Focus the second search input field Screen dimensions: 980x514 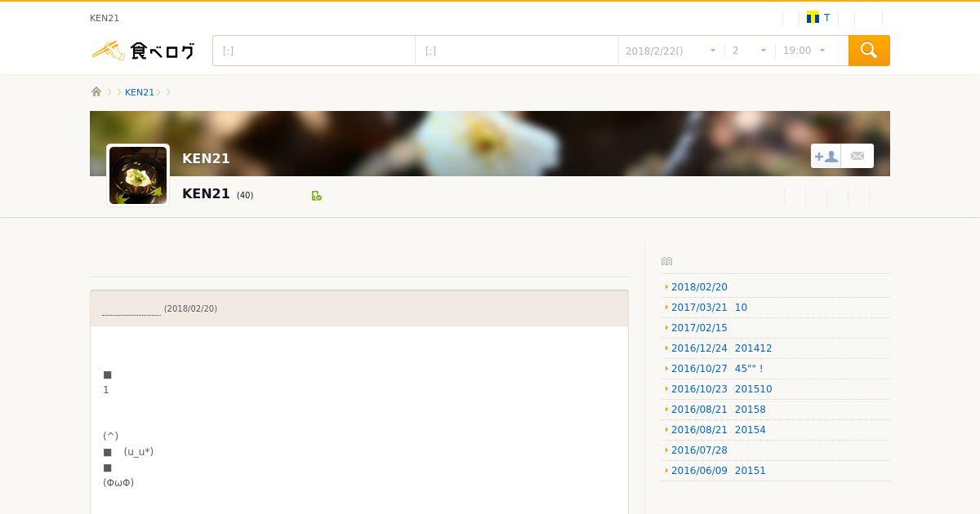coord(517,51)
